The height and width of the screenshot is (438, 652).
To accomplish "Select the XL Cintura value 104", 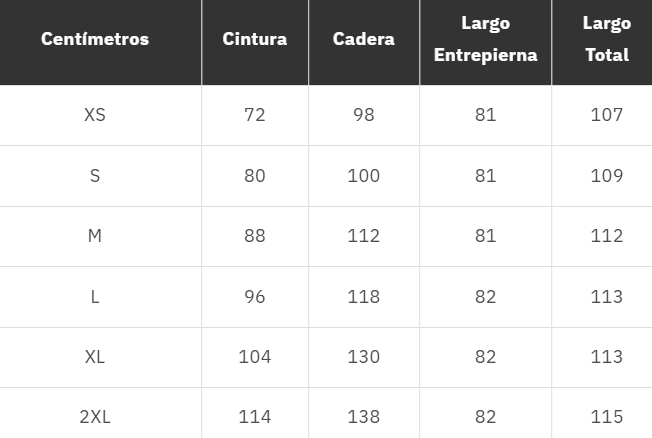I will (x=254, y=357).
